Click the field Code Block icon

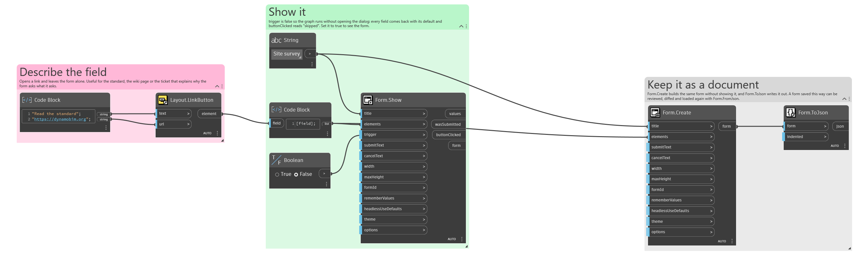276,110
